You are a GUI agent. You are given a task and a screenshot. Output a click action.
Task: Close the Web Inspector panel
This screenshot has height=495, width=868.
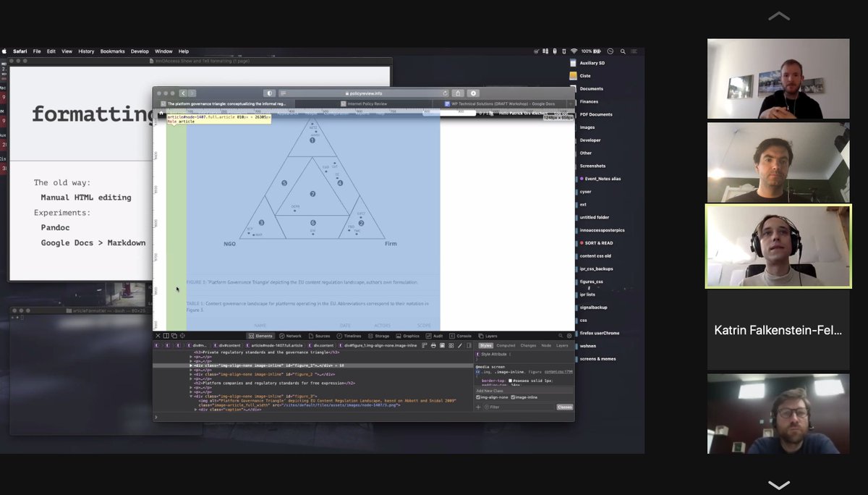pyautogui.click(x=158, y=336)
